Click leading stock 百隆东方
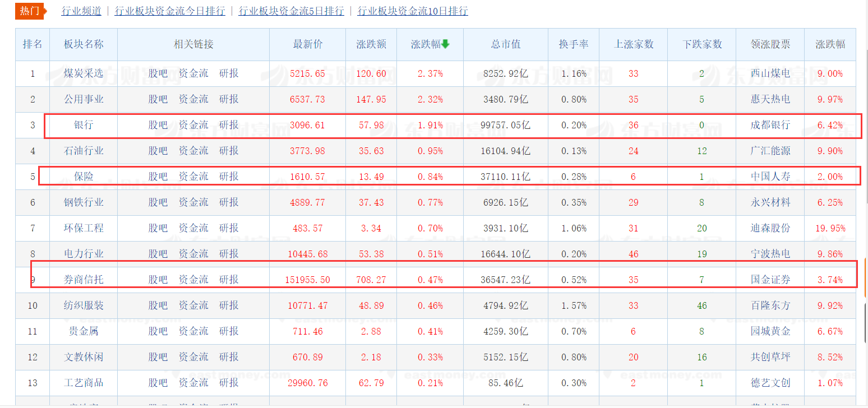The height and width of the screenshot is (408, 868). coord(770,305)
